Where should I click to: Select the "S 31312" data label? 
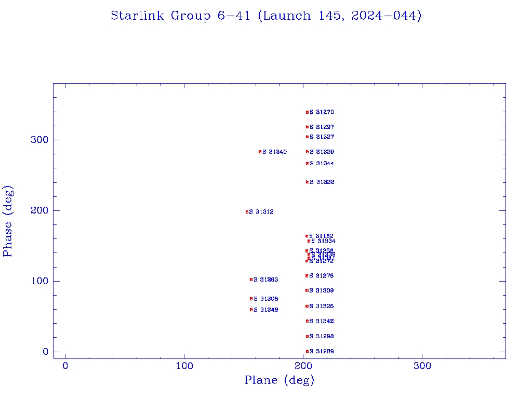(x=261, y=212)
